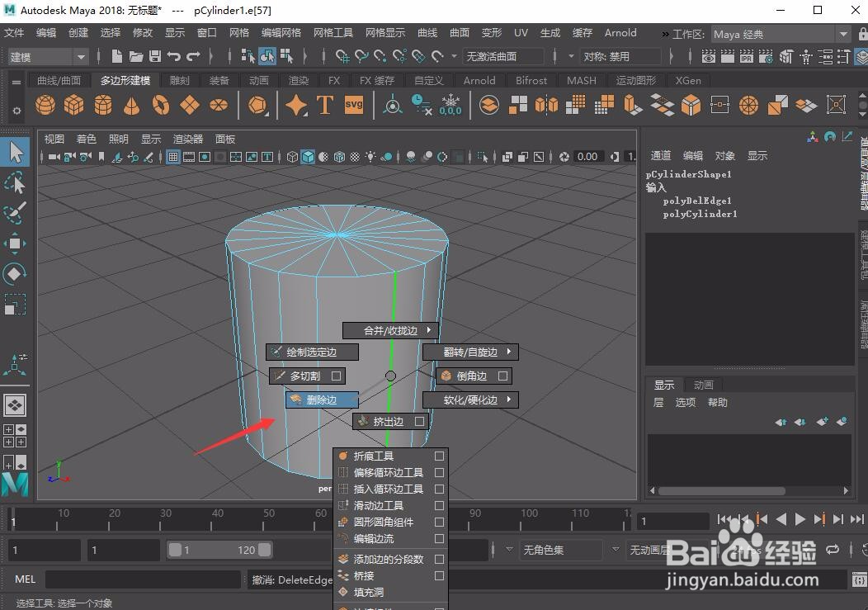Viewport: 868px width, 610px height.
Task: Open the 添加边的分段数 option box
Action: click(x=440, y=559)
